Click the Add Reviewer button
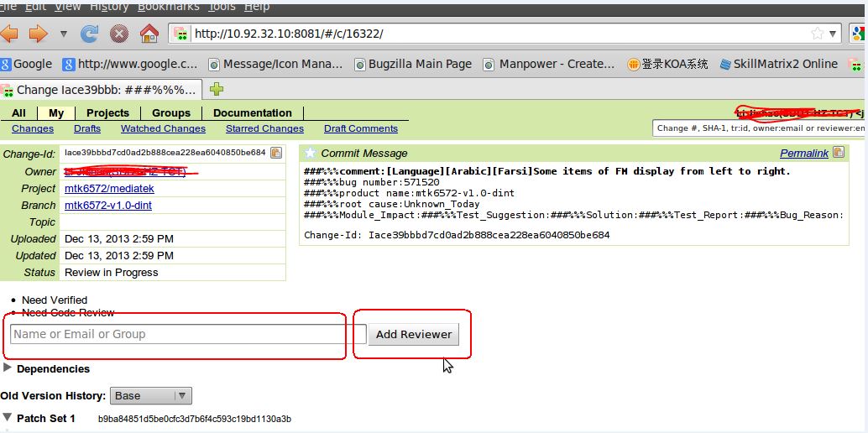The height and width of the screenshot is (433, 868). (x=414, y=335)
